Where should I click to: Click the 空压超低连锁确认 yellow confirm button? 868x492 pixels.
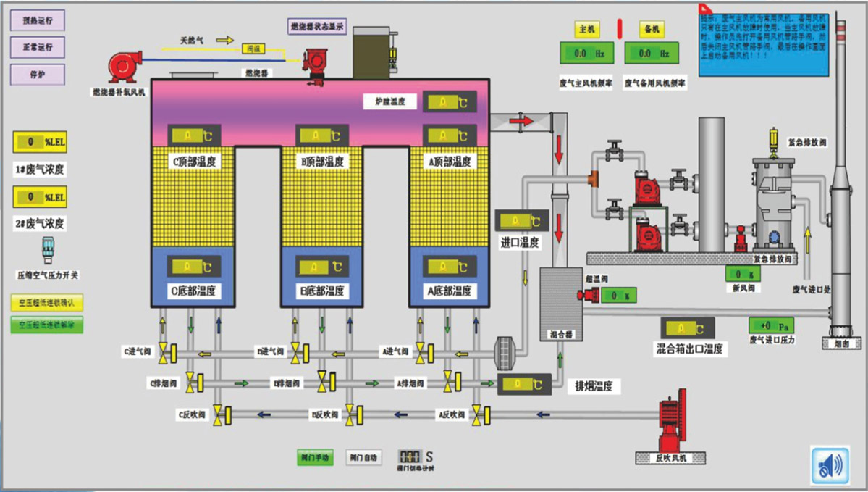pyautogui.click(x=47, y=302)
